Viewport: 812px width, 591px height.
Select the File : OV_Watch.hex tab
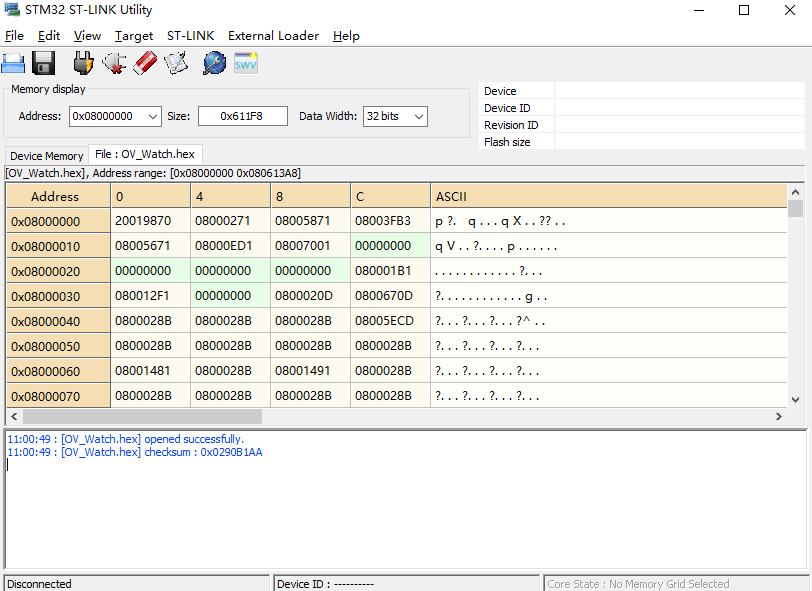coord(146,154)
